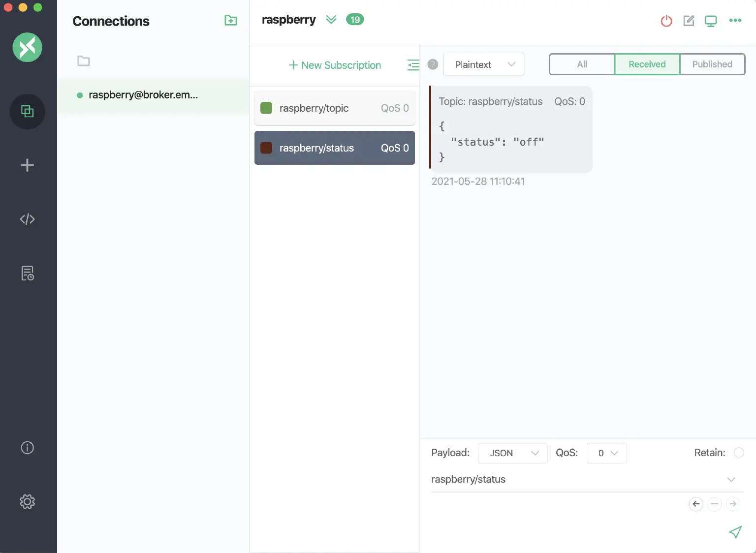This screenshot has width=756, height=553.
Task: Select the Connections icon in sidebar
Action: coord(28,112)
